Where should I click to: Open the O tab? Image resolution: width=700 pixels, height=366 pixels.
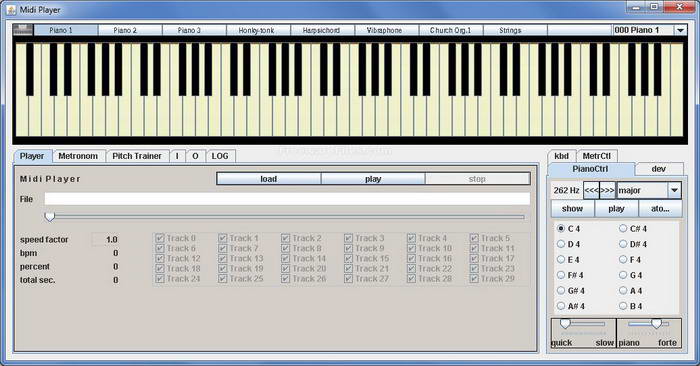[195, 156]
